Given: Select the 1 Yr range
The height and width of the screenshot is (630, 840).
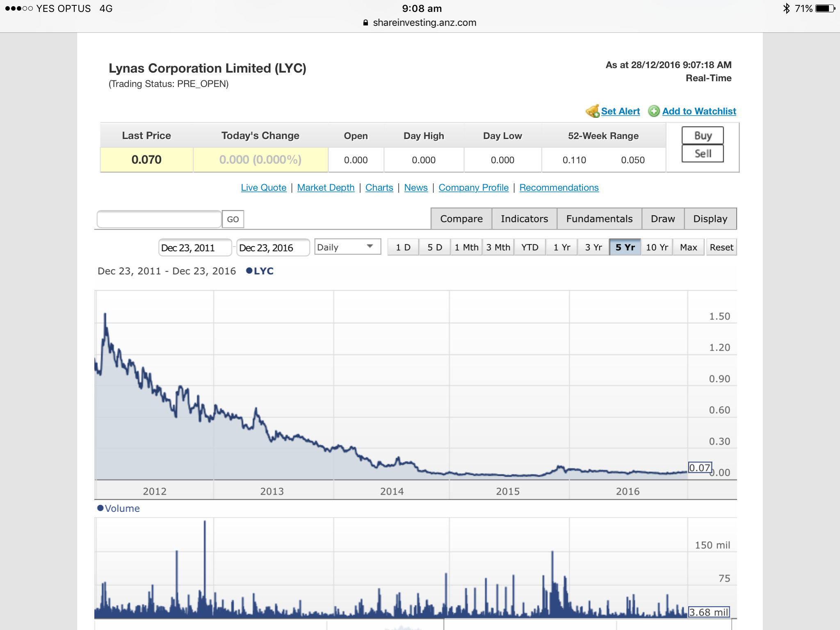Looking at the screenshot, I should (562, 247).
